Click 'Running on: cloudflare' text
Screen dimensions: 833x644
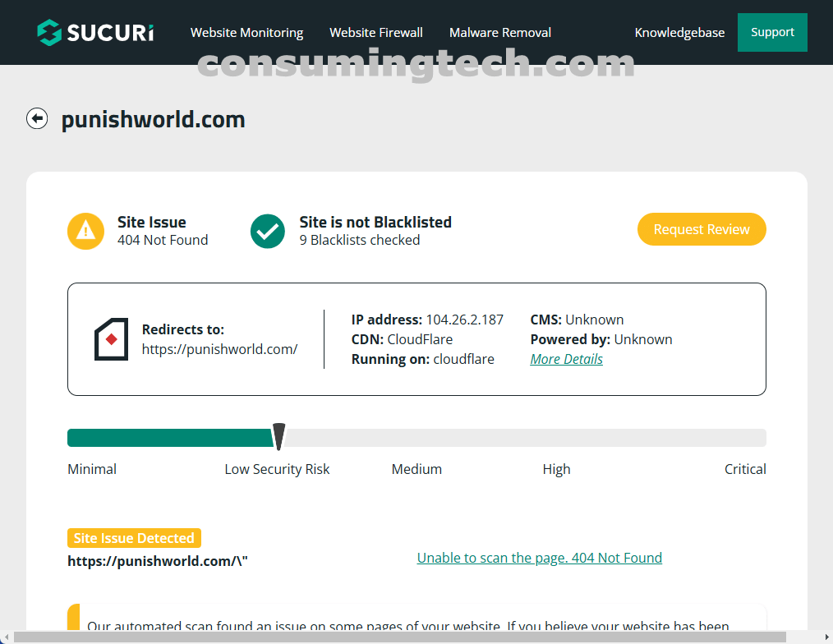click(422, 359)
